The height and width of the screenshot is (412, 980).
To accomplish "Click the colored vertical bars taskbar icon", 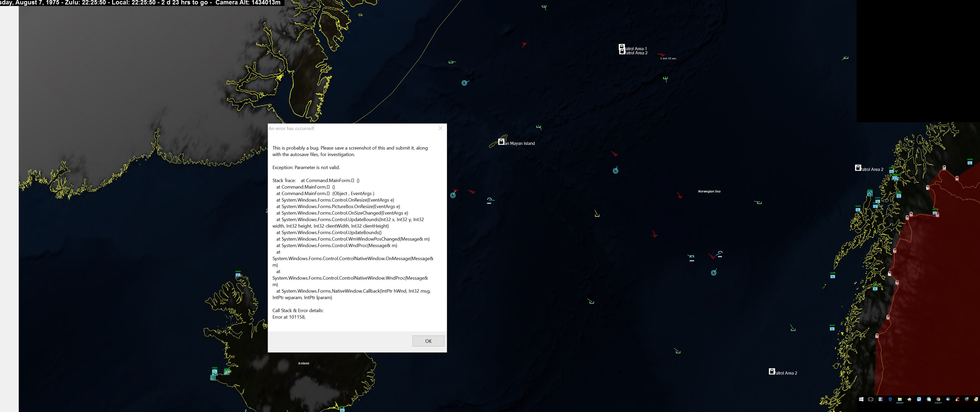I will click(x=881, y=400).
